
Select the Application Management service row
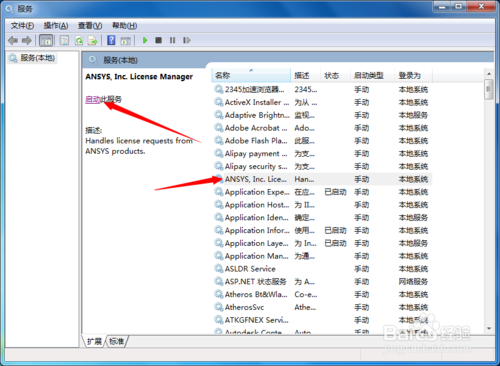click(322, 256)
